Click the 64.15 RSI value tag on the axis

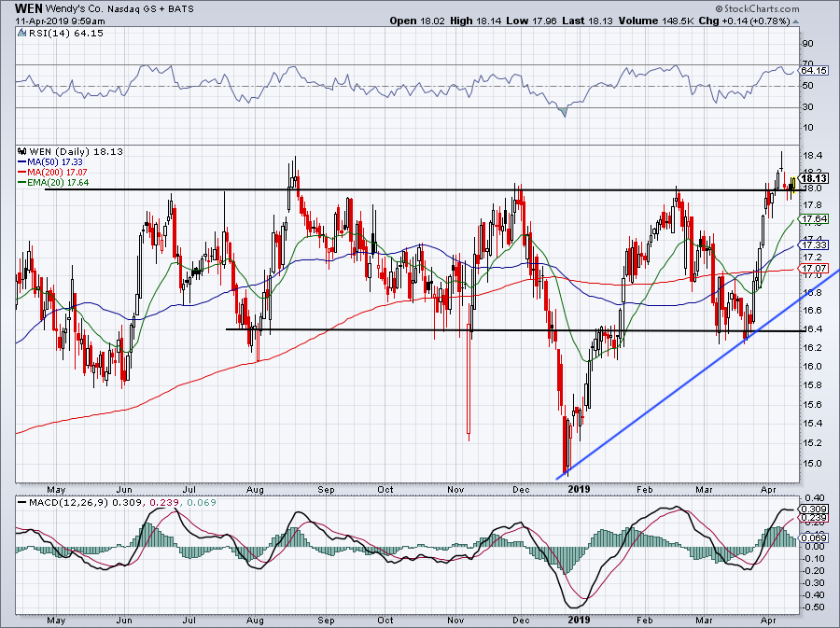pos(813,71)
